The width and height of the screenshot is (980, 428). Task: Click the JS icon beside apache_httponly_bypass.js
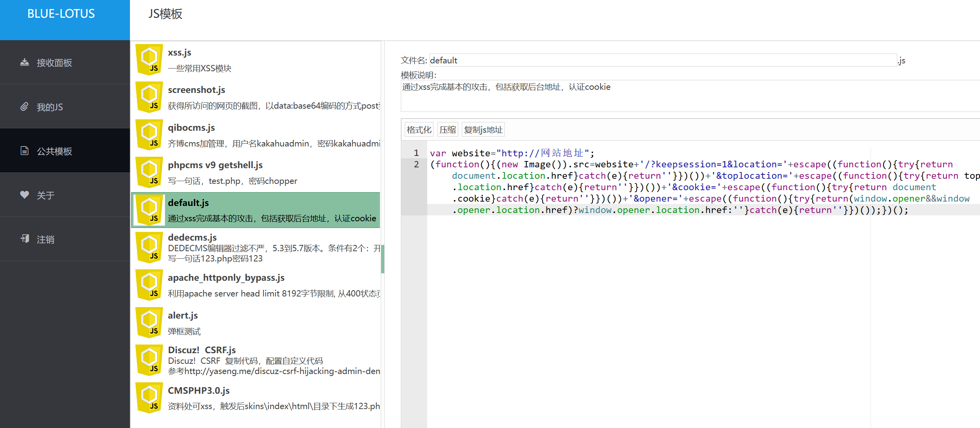tap(149, 285)
